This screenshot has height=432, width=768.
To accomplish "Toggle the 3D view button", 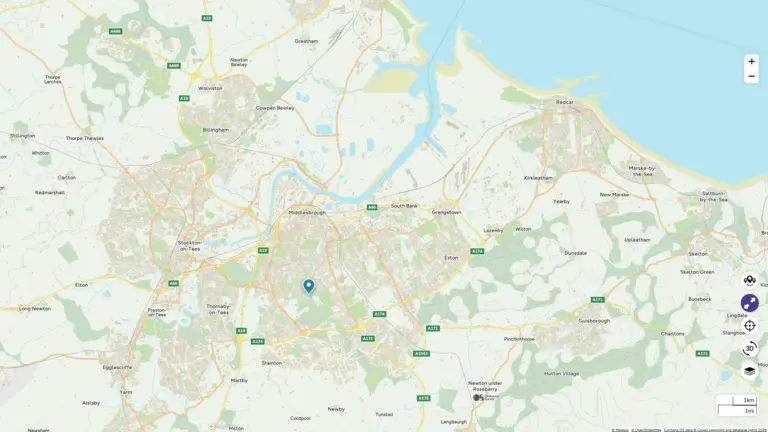I will coord(749,348).
